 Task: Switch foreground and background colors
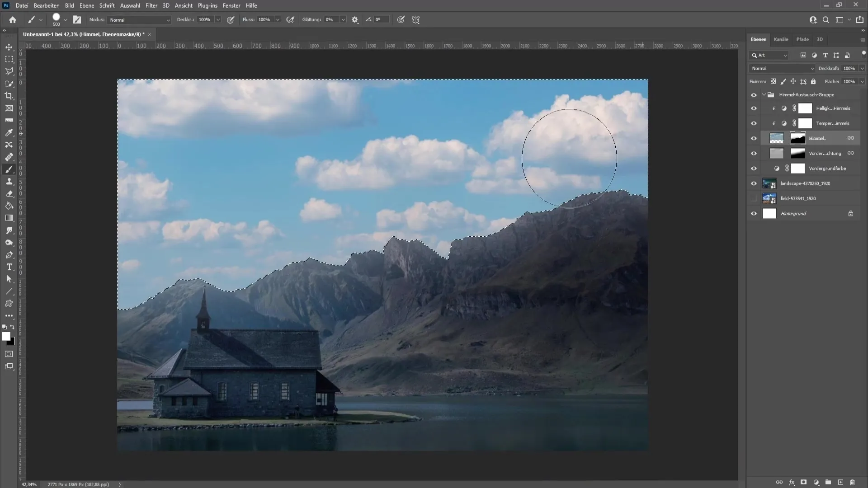tap(13, 327)
